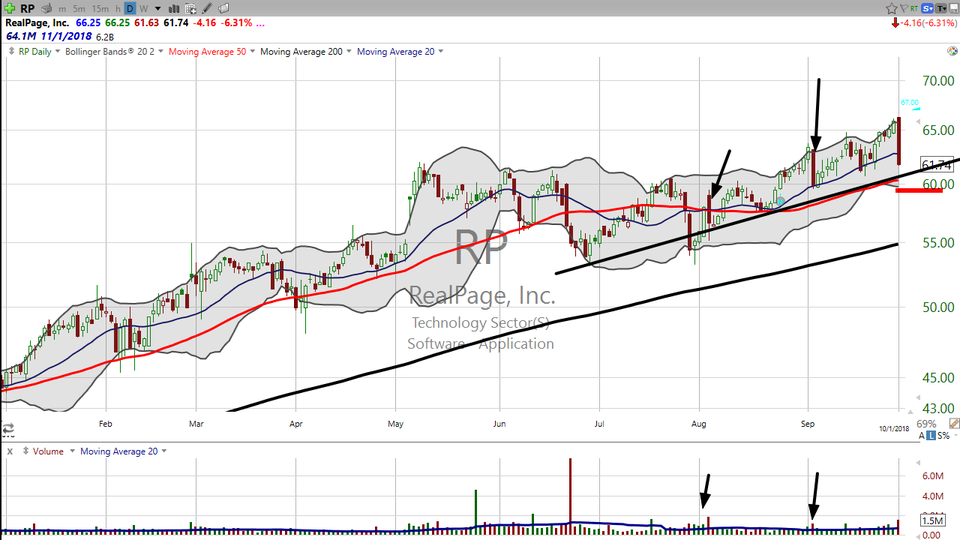Image resolution: width=960 pixels, height=540 pixels.
Task: Click the green add-symbol plus icon
Action: 10,8
